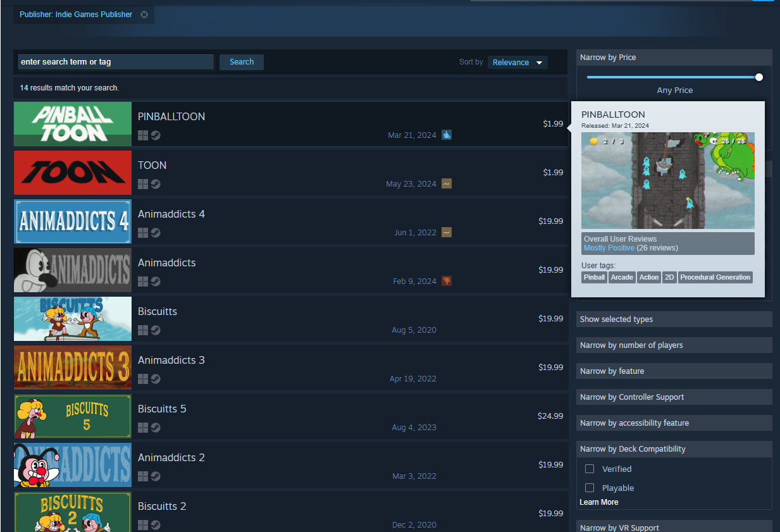Screen dimensions: 780x532
Task: Click the Steam icon in Biscuitts 2 row
Action: [156, 525]
